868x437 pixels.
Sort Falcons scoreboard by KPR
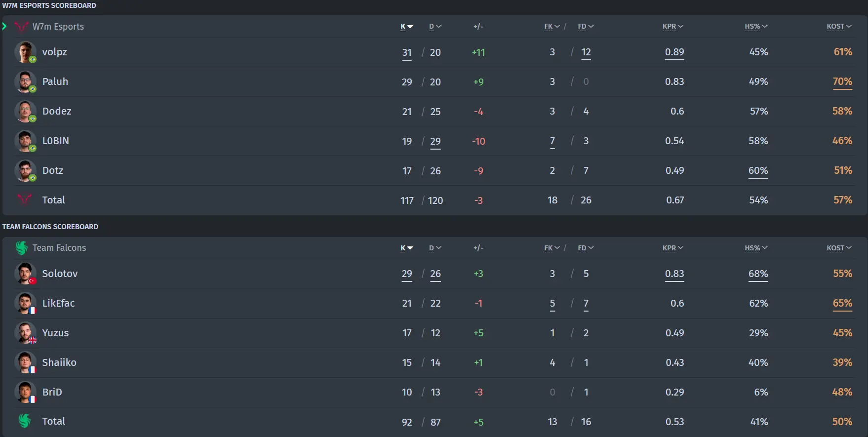(672, 248)
